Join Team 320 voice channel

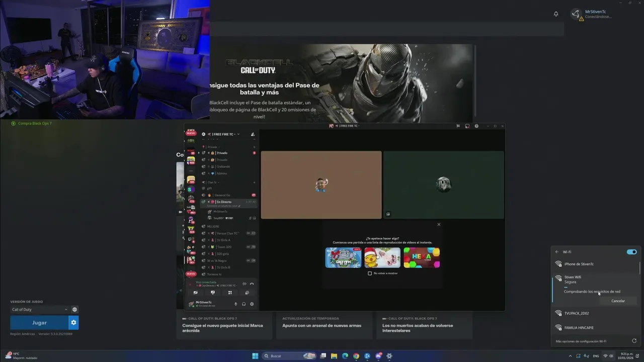point(228,247)
